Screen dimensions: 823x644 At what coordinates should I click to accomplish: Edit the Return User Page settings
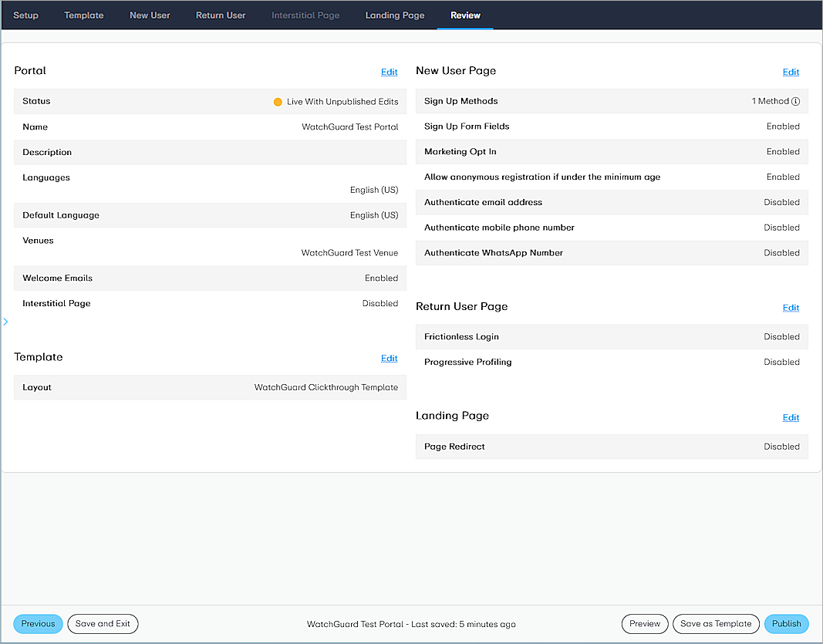(x=791, y=307)
